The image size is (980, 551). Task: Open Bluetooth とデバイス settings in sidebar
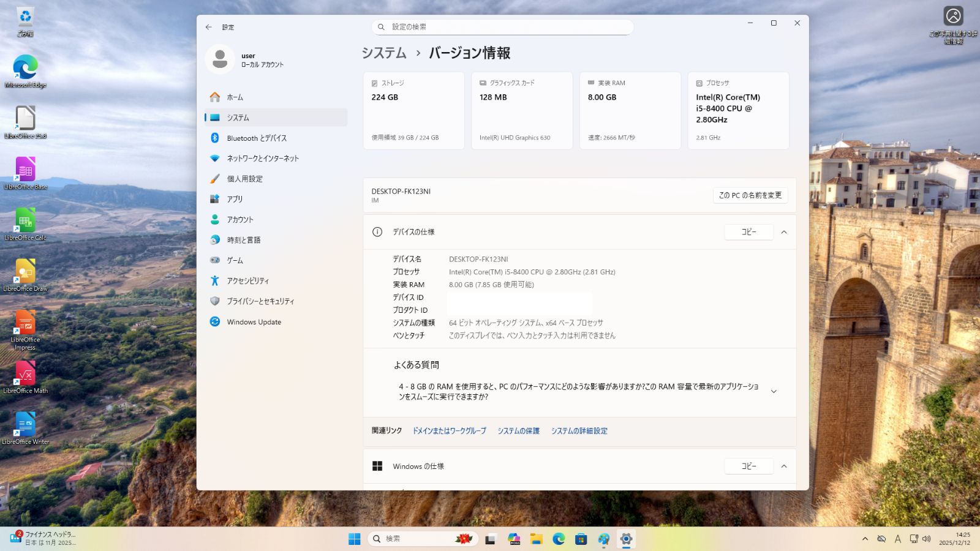[257, 138]
